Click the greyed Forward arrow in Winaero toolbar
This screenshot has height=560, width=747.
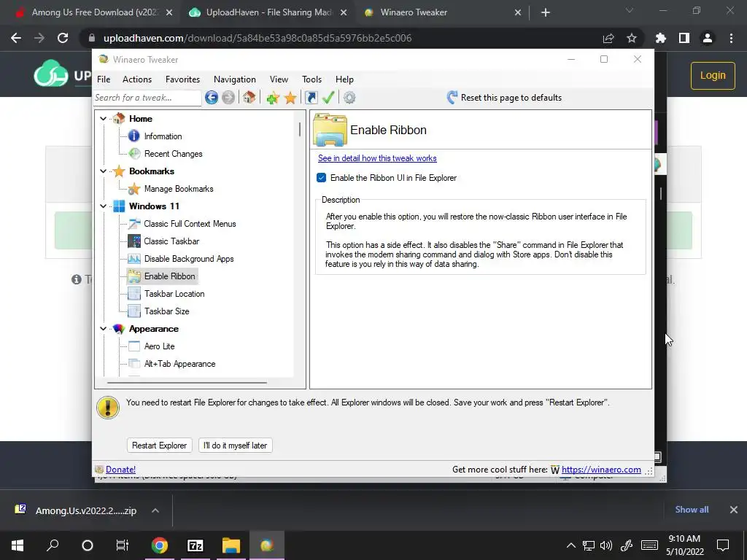tap(228, 98)
